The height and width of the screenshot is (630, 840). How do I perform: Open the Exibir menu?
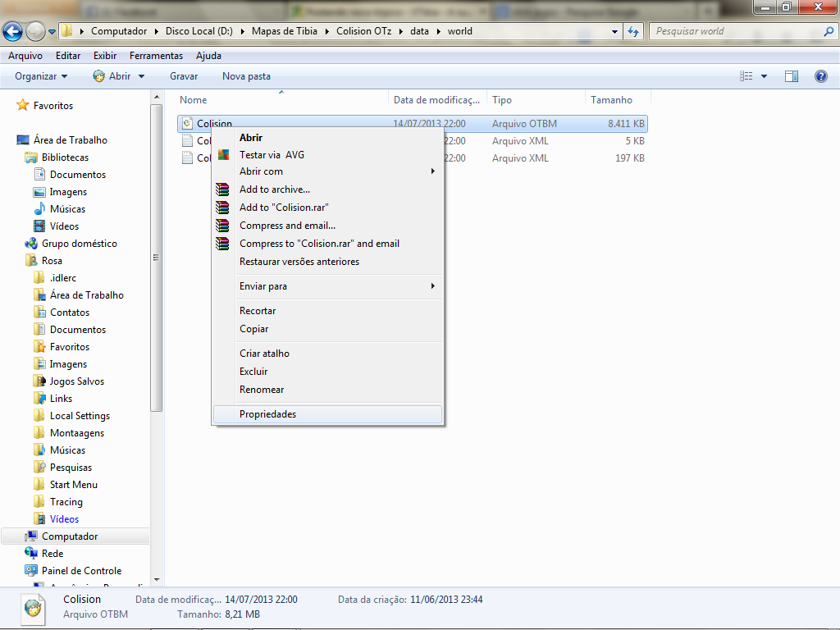click(105, 56)
